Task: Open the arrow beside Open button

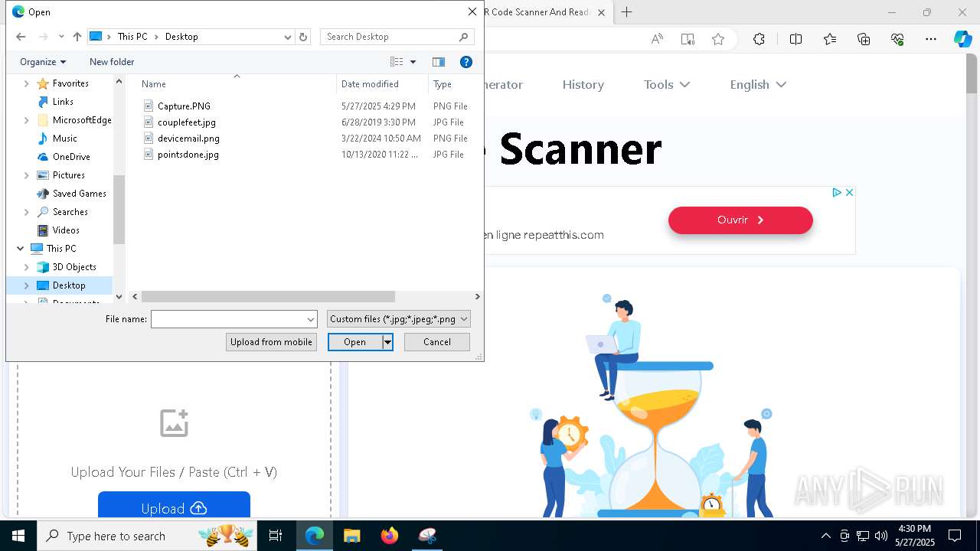Action: [x=387, y=342]
